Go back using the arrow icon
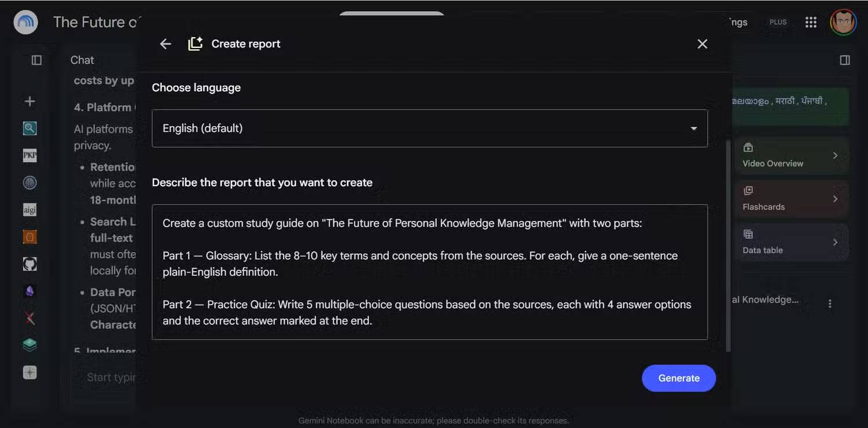Screen dimensions: 868x428 coord(165,44)
